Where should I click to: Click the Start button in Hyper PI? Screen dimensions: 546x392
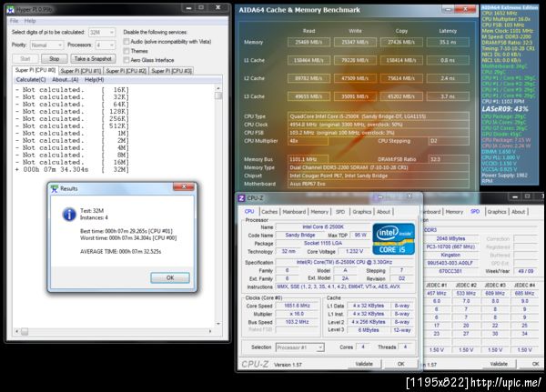[x=25, y=59]
